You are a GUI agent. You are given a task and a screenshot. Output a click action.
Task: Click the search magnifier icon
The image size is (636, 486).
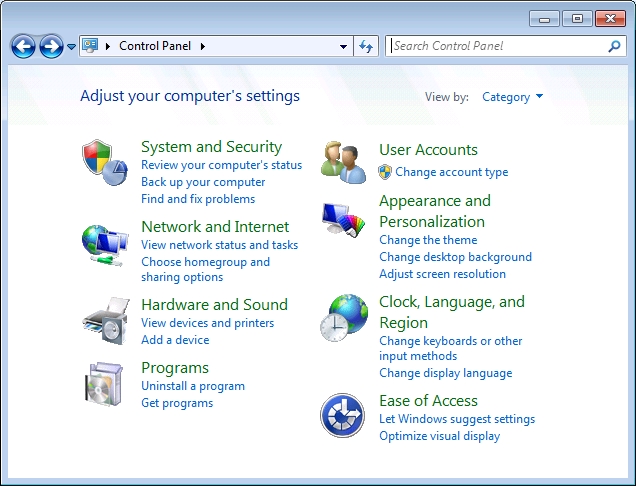614,46
